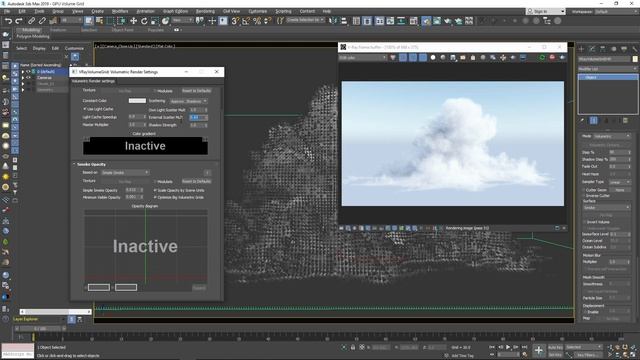The width and height of the screenshot is (640, 360).
Task: Open the Graph Editors menu
Action: coord(175,11)
